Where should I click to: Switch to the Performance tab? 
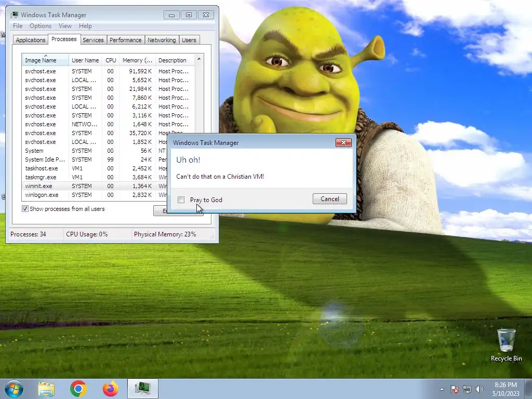(126, 40)
